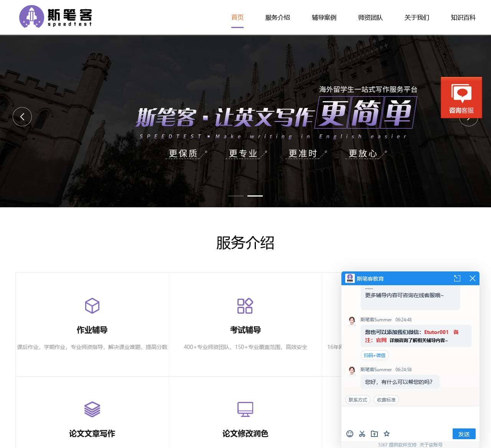Viewport: 491px width, 448px height.
Task: Click the file upload icon in chat toolbar
Action: point(374,433)
